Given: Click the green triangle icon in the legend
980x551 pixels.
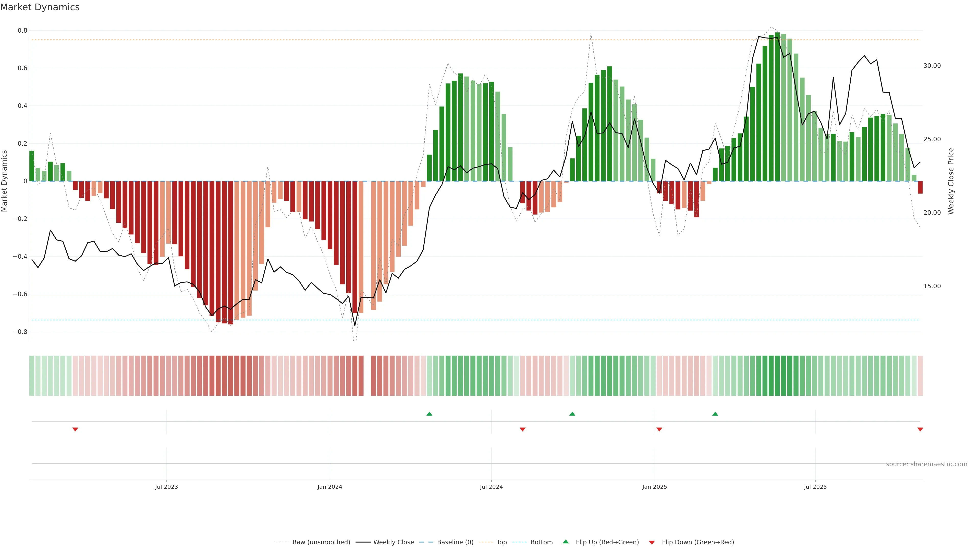Looking at the screenshot, I should click(566, 542).
